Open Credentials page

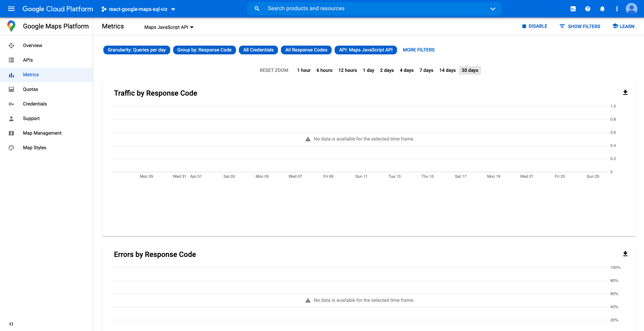click(x=46, y=104)
